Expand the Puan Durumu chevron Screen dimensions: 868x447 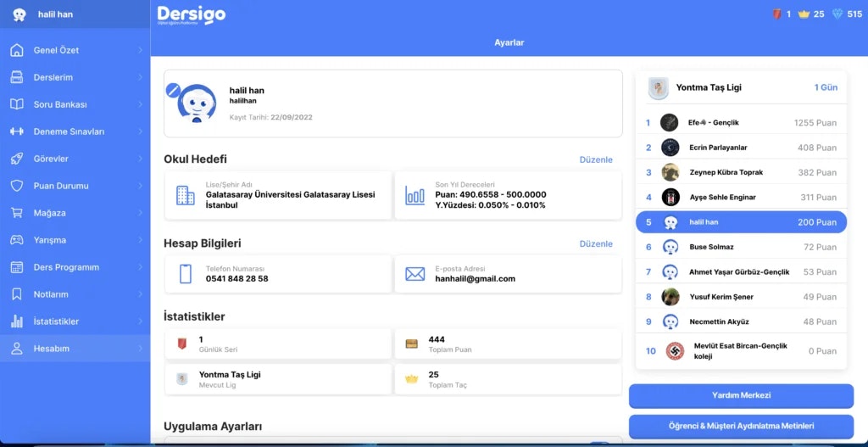[140, 186]
